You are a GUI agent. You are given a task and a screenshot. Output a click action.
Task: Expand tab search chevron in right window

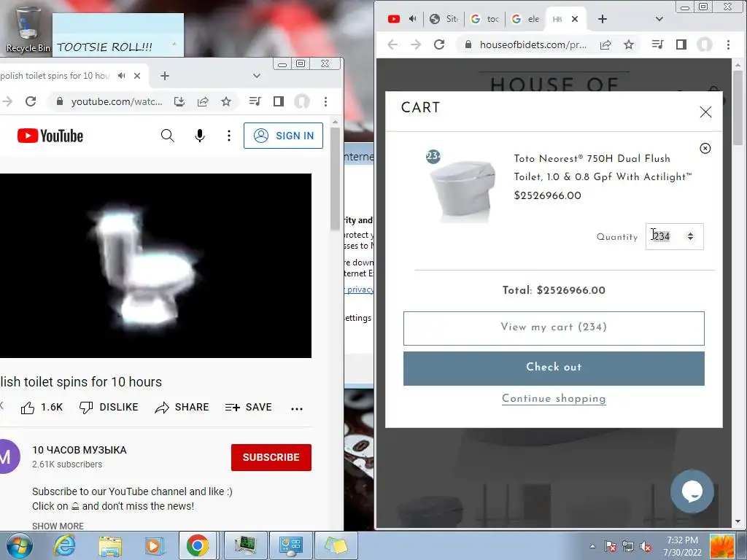point(659,19)
